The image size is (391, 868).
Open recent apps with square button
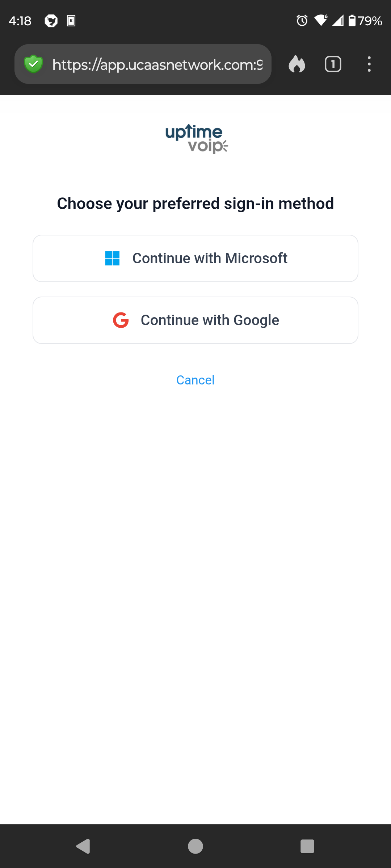point(307,846)
